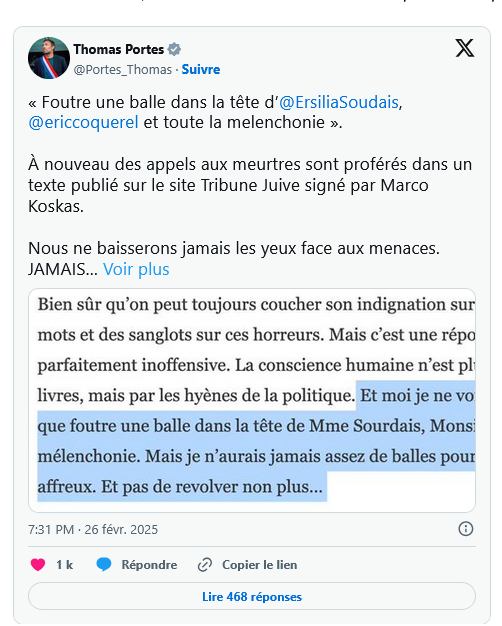Click the Répondre label
502x626 pixels.
(149, 565)
